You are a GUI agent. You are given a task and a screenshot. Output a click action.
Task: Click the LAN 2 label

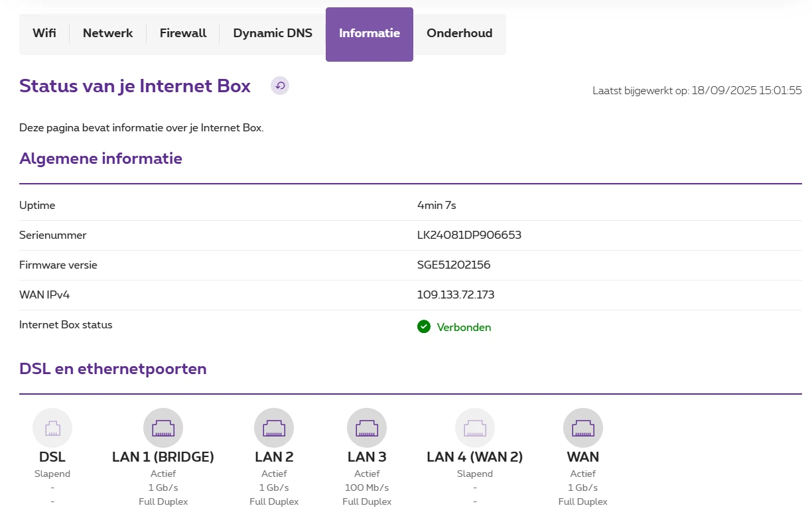pos(274,457)
